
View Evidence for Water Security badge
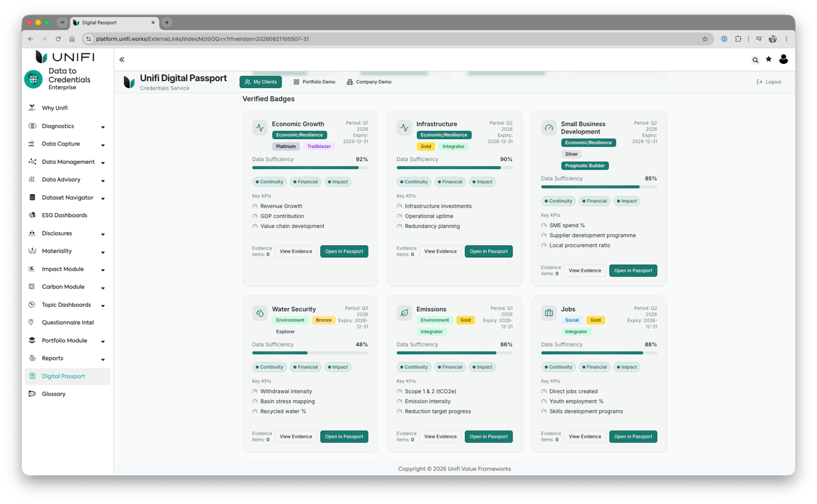tap(296, 436)
